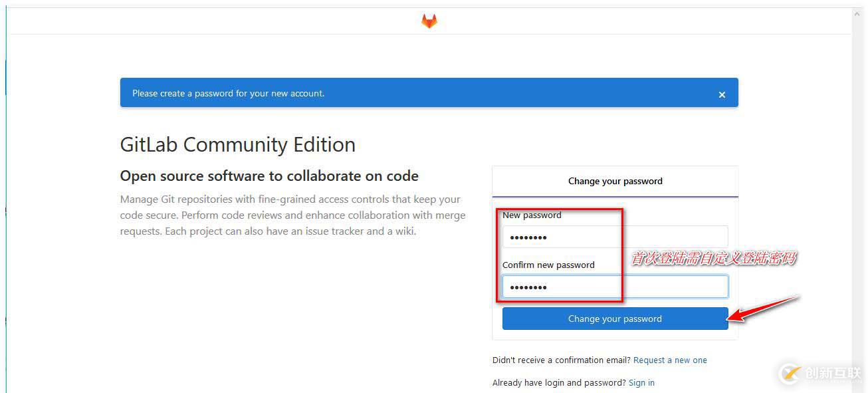Image resolution: width=868 pixels, height=393 pixels.
Task: Click the 'Confirm new password' label
Action: (548, 265)
